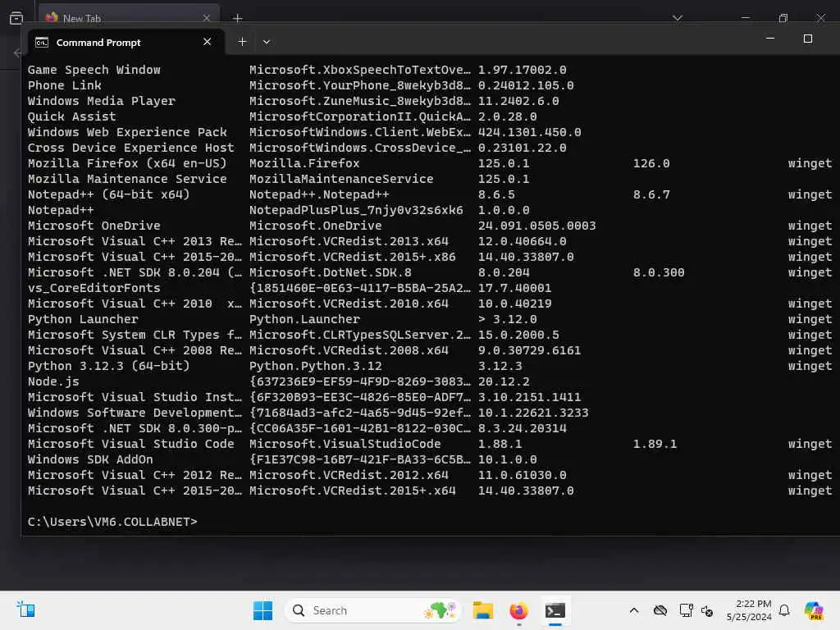
Task: Open Widgets icon on taskbar
Action: [x=25, y=609]
